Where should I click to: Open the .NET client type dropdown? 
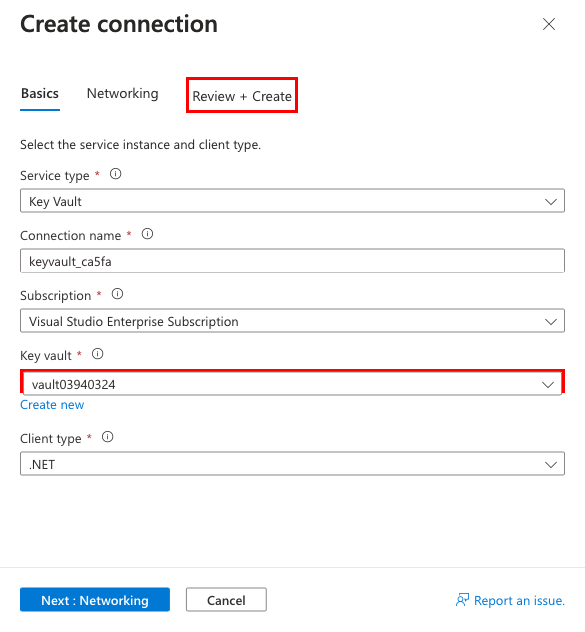pos(292,464)
